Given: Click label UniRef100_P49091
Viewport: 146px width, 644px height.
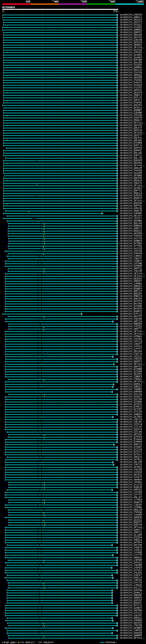Looking at the screenshot, I should 131,103.
